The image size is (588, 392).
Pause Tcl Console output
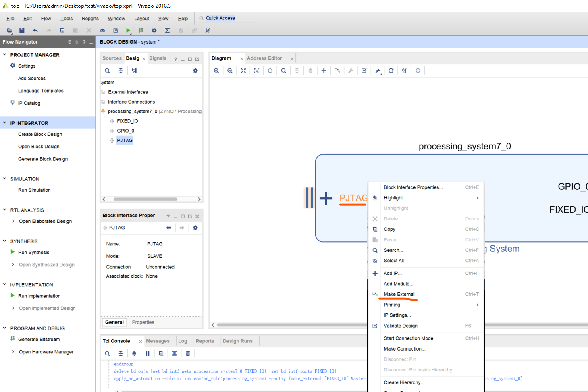pos(148,353)
